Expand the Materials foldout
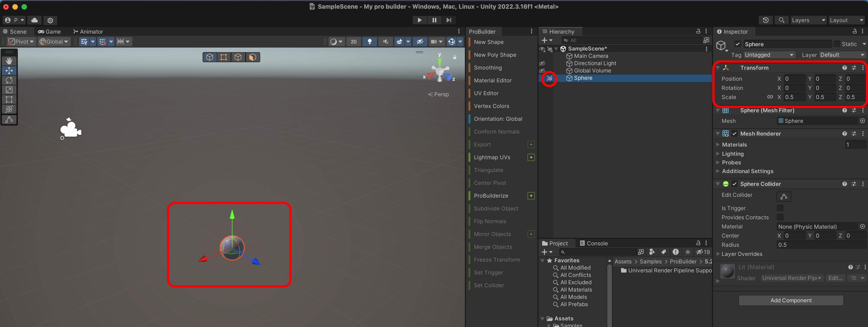 point(718,145)
